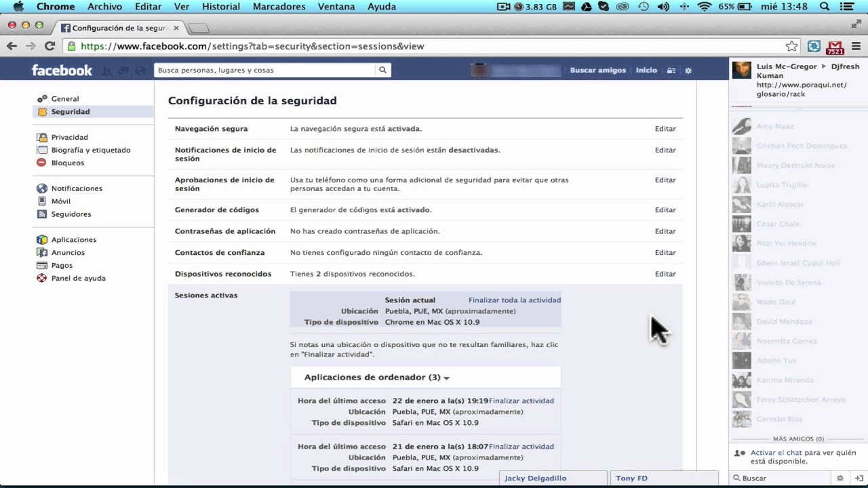Open the new tab button
Viewport: 868px width, 488px height.
click(198, 28)
